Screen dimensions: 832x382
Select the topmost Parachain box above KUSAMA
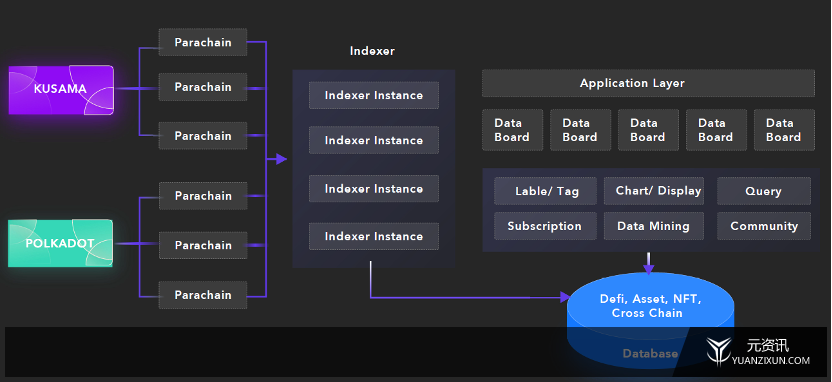pyautogui.click(x=203, y=42)
